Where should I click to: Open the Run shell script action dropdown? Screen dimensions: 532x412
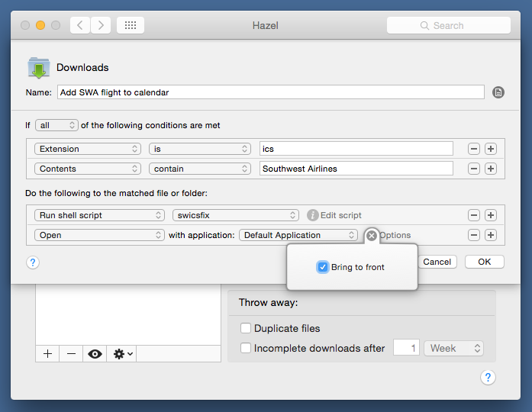(98, 215)
